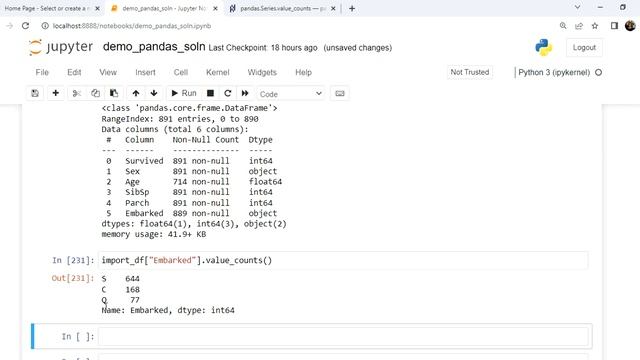Interrupt the kernel with stop icon

point(210,93)
